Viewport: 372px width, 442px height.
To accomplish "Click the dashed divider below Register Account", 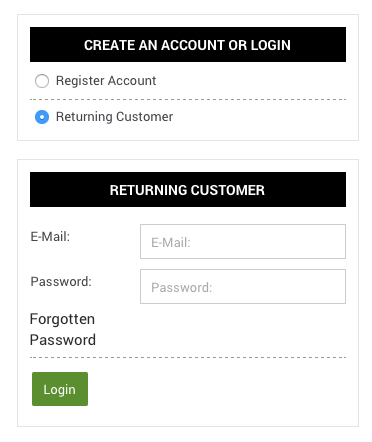I will point(188,99).
